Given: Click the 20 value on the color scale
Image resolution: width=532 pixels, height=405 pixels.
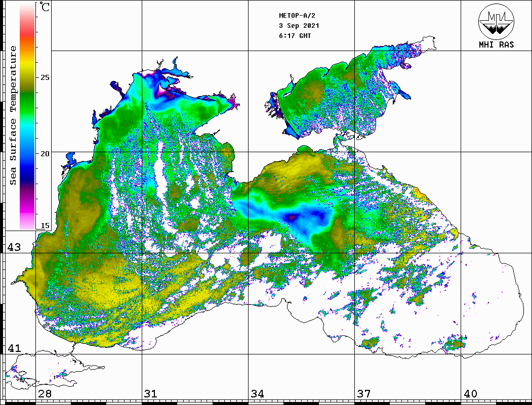Looking at the screenshot, I should 45,154.
